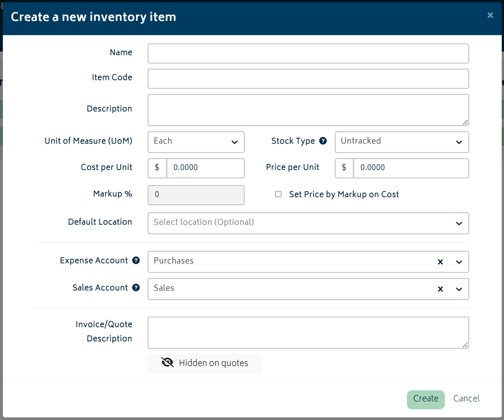504x420 pixels.
Task: Click the Name input field
Action: tap(308, 53)
